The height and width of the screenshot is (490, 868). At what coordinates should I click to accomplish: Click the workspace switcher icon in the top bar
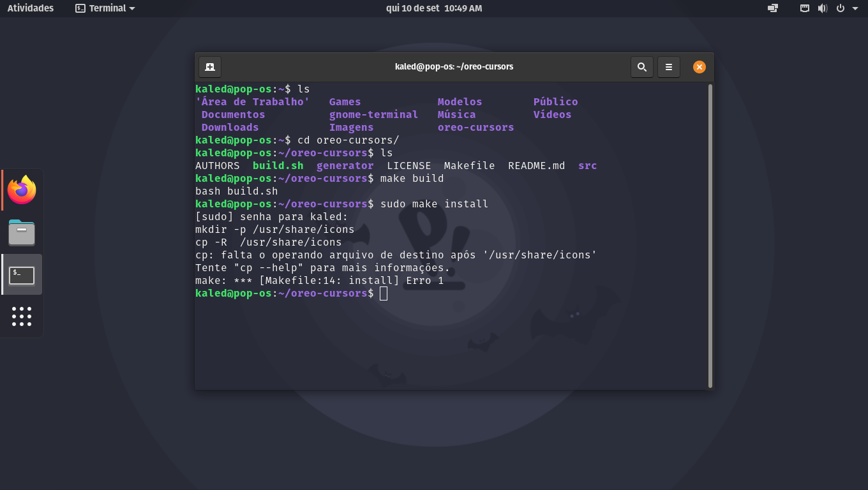pyautogui.click(x=772, y=8)
